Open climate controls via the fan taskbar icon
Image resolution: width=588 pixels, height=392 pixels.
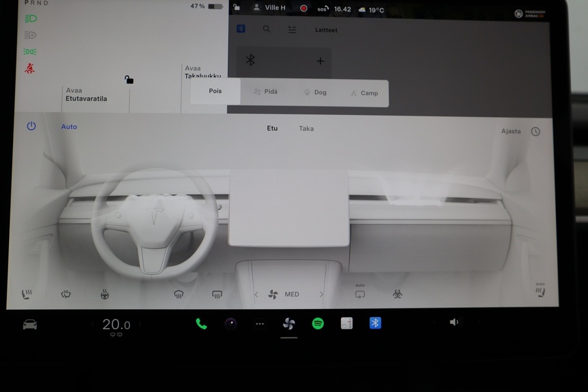289,323
